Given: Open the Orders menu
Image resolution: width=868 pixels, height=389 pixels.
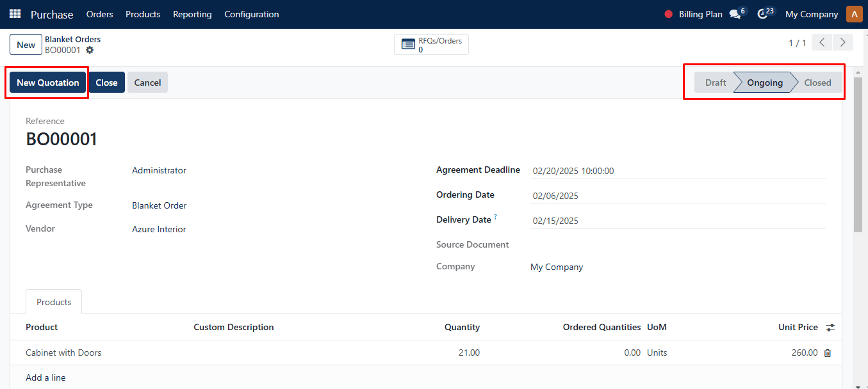Looking at the screenshot, I should pos(99,14).
